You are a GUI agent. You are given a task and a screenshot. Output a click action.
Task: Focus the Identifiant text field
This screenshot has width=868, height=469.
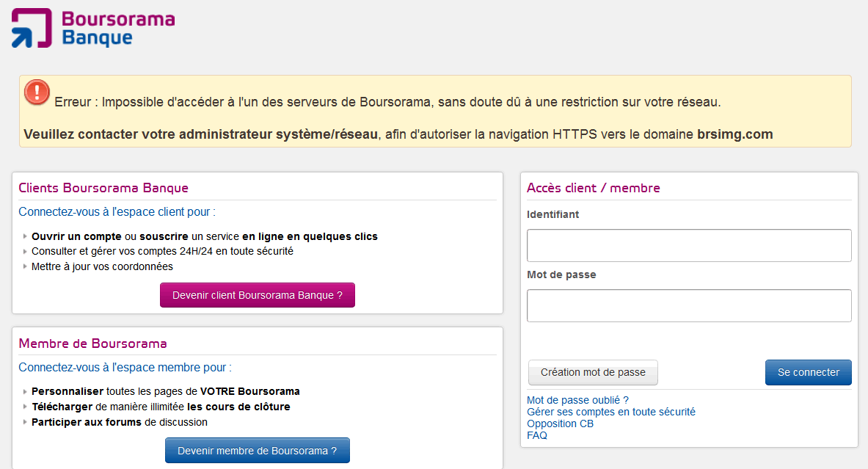[x=688, y=245]
